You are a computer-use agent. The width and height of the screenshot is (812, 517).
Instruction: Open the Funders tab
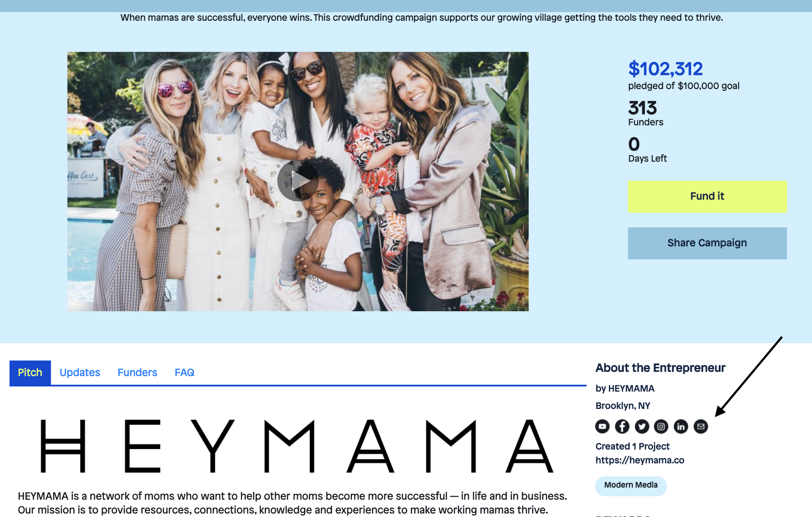pyautogui.click(x=137, y=373)
